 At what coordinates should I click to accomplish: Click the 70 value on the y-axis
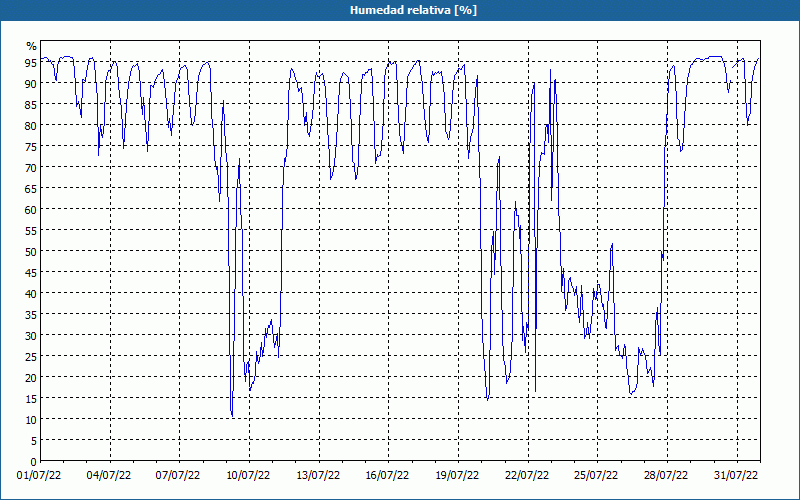pos(31,167)
